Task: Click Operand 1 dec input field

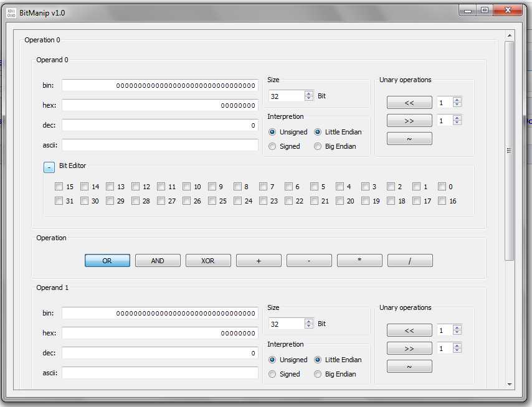Action: (x=160, y=353)
